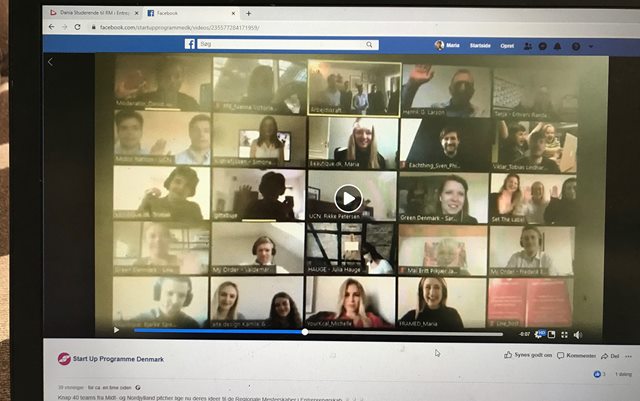
Task: Click Synes godt om like button
Action: [528, 355]
